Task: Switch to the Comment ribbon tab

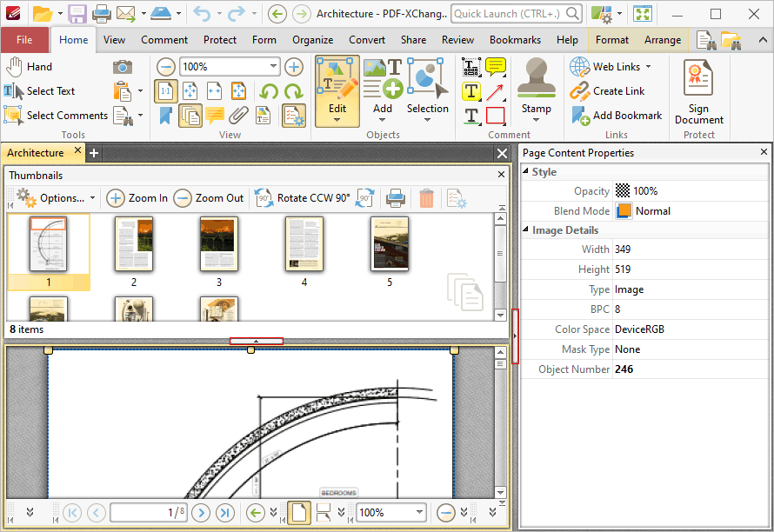Action: pyautogui.click(x=164, y=40)
